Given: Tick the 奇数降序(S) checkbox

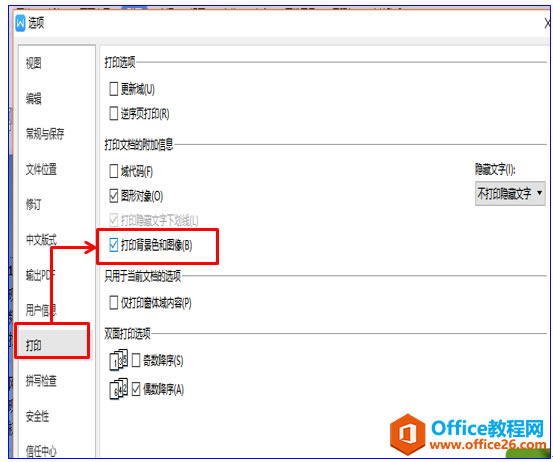Looking at the screenshot, I should 136,360.
